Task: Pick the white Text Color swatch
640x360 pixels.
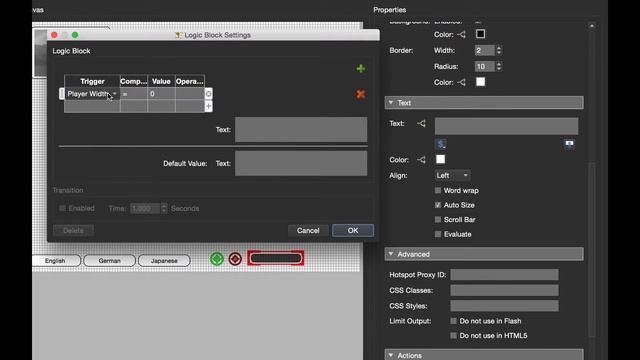Action: tap(440, 159)
